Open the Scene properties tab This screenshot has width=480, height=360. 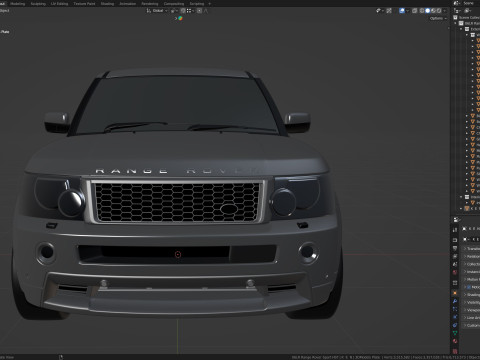pos(455,264)
